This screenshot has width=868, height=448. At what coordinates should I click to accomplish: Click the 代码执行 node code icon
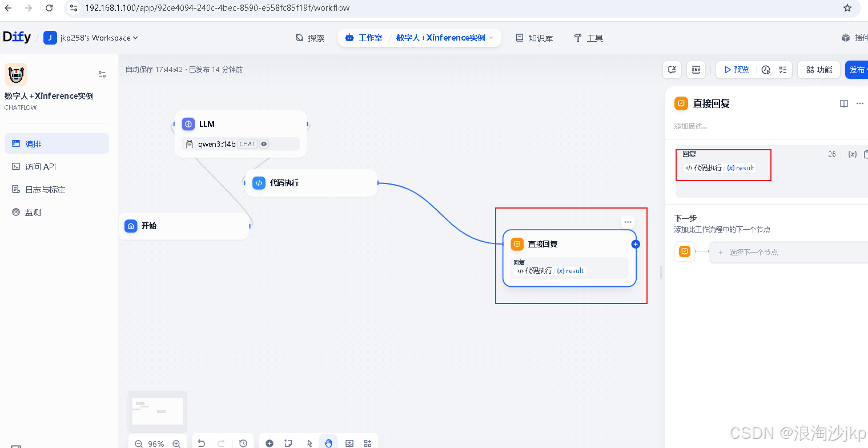tap(259, 183)
